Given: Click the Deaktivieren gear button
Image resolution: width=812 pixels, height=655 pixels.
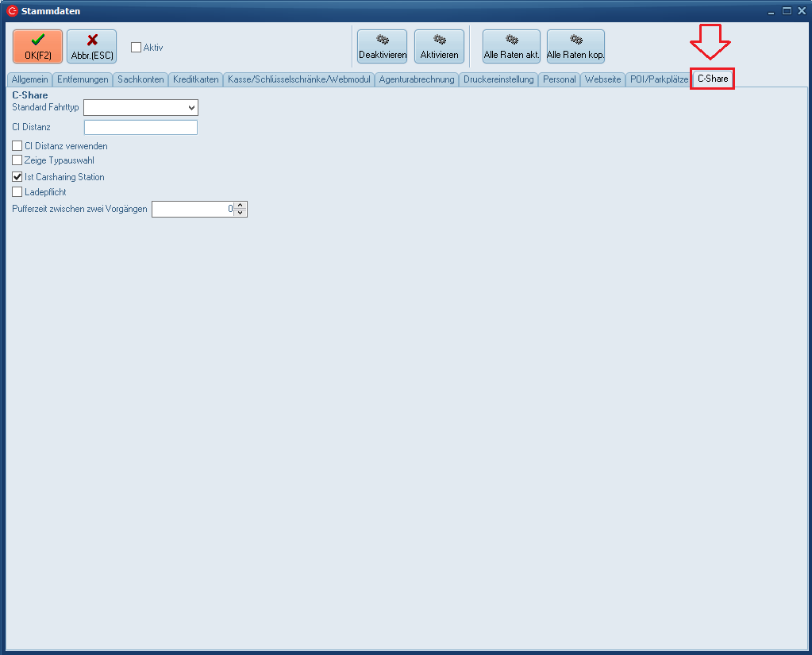Looking at the screenshot, I should (382, 47).
